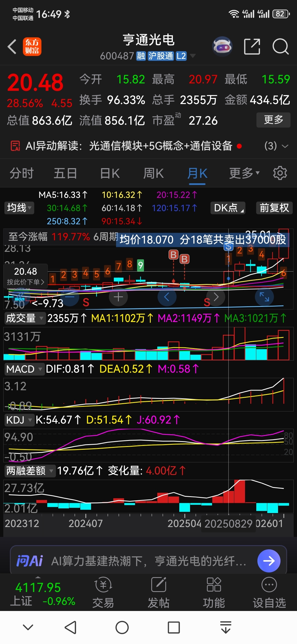The image size is (297, 644).
Task: Switch to the 周K tab
Action: [153, 173]
